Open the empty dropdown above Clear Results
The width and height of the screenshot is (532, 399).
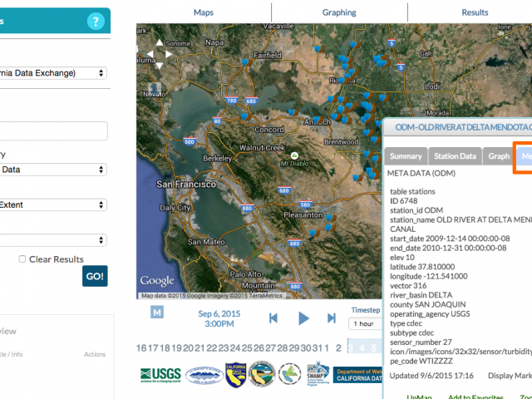pos(52,240)
